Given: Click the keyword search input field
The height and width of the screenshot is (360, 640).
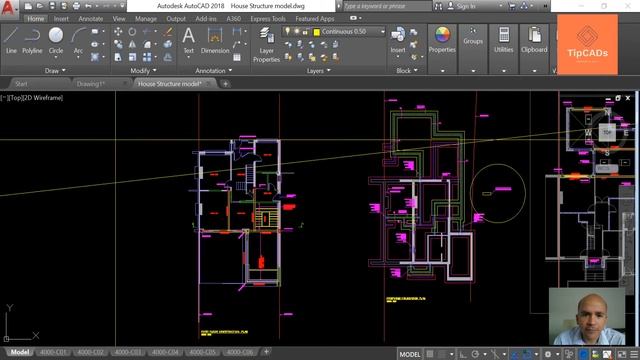Looking at the screenshot, I should (387, 6).
